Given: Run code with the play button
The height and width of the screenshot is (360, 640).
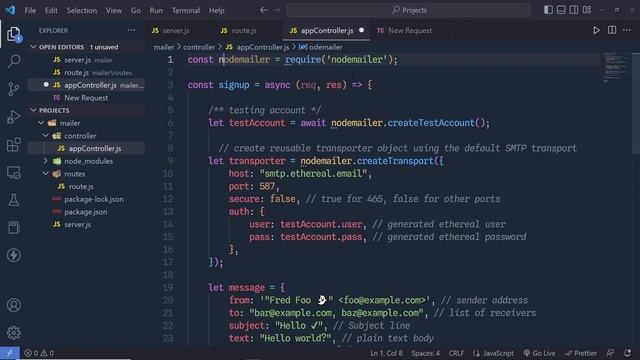Looking at the screenshot, I should [596, 30].
